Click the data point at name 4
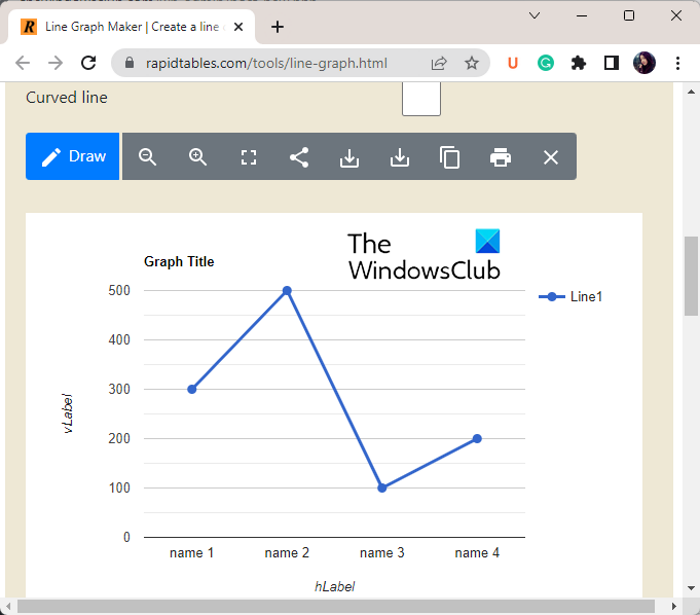 coord(477,439)
